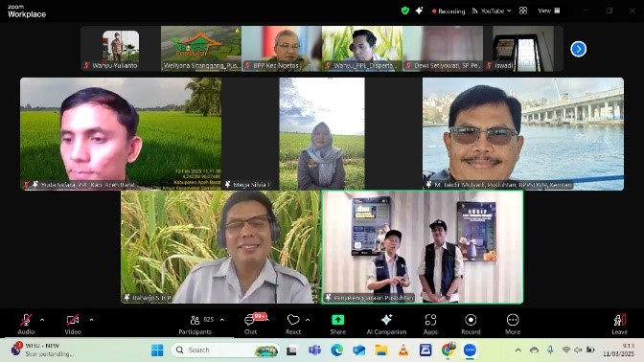Open the Participants panel
This screenshot has width=644, height=362.
click(195, 324)
